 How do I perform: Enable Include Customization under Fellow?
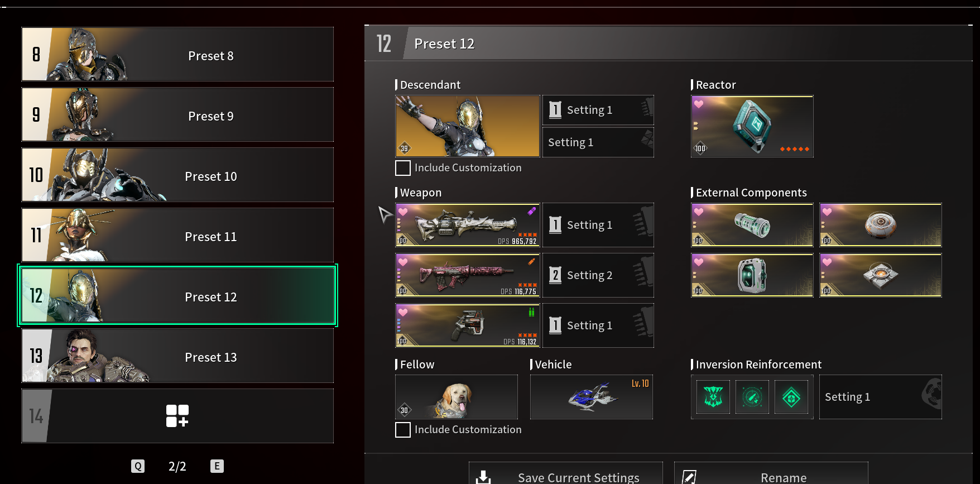(x=403, y=430)
